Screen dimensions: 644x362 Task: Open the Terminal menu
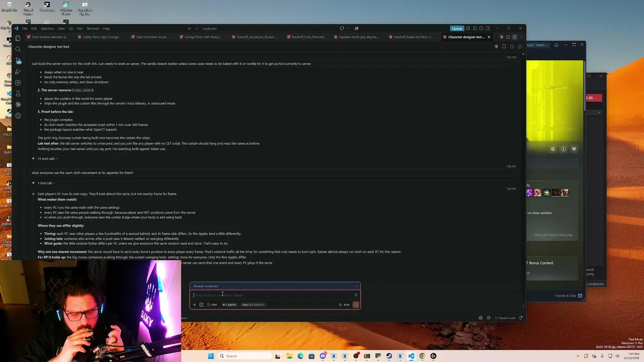[93, 29]
